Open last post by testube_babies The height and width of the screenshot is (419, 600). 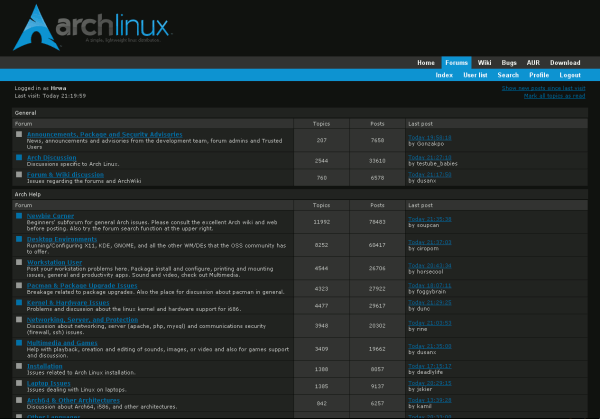tap(430, 157)
